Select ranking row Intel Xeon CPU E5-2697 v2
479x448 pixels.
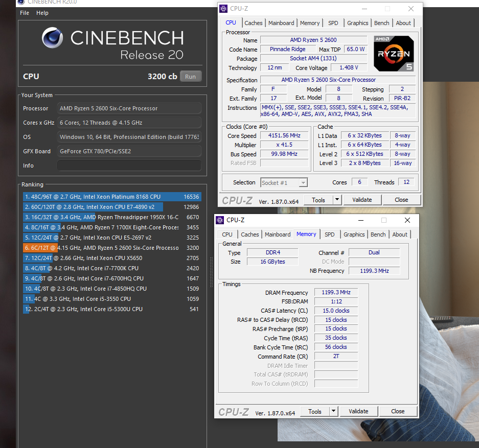112,238
